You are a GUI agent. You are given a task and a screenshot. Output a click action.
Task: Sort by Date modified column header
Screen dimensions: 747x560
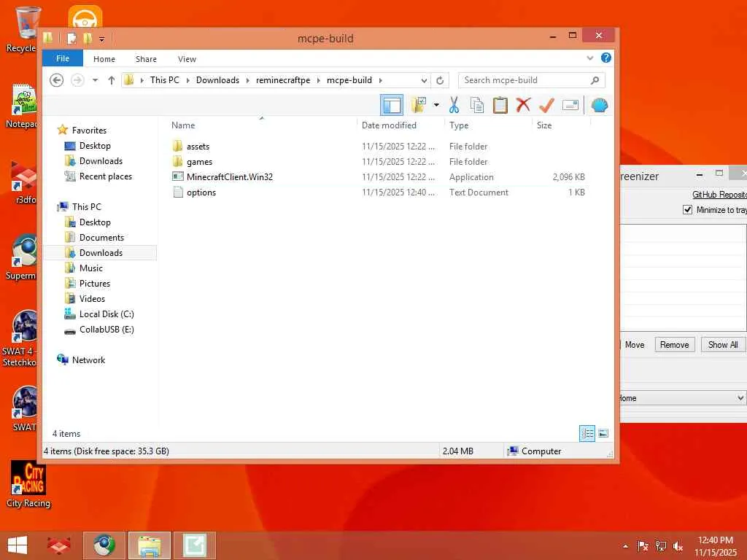389,125
